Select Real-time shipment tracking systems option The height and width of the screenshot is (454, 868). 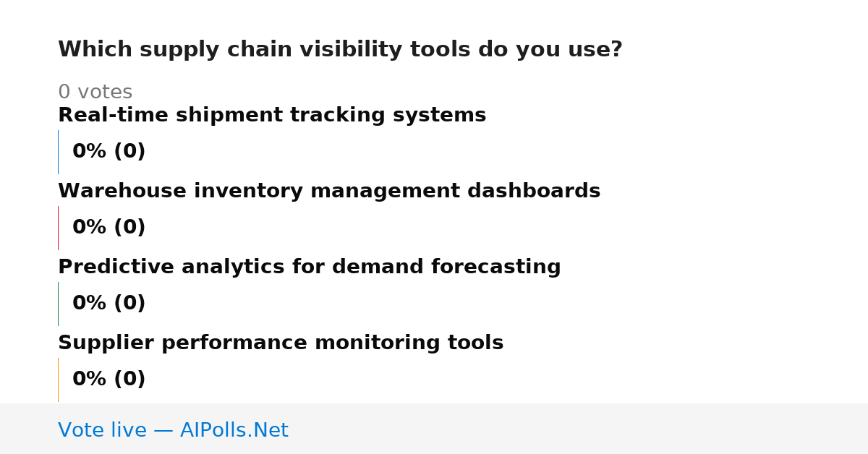click(x=272, y=115)
